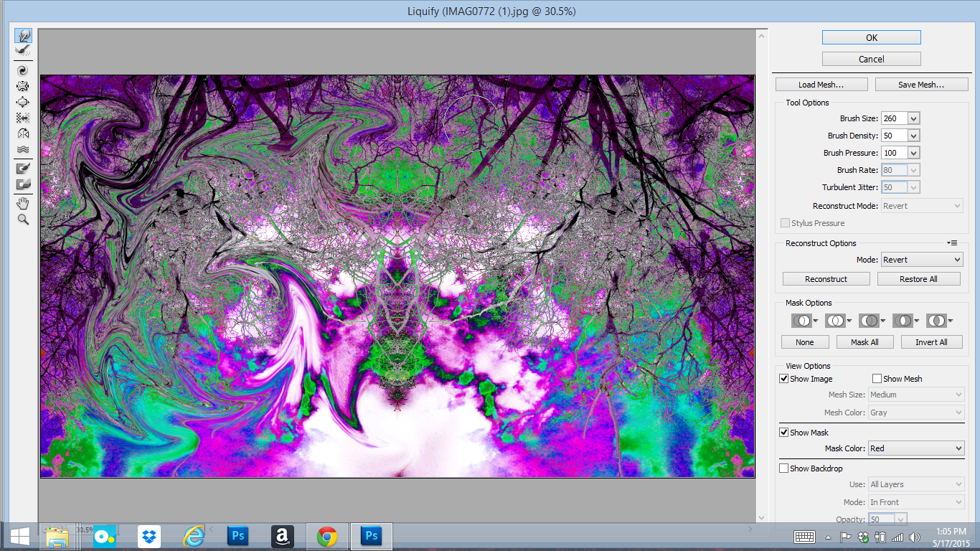This screenshot has width=980, height=551.
Task: Click the Brush Pressure value field
Action: 894,153
